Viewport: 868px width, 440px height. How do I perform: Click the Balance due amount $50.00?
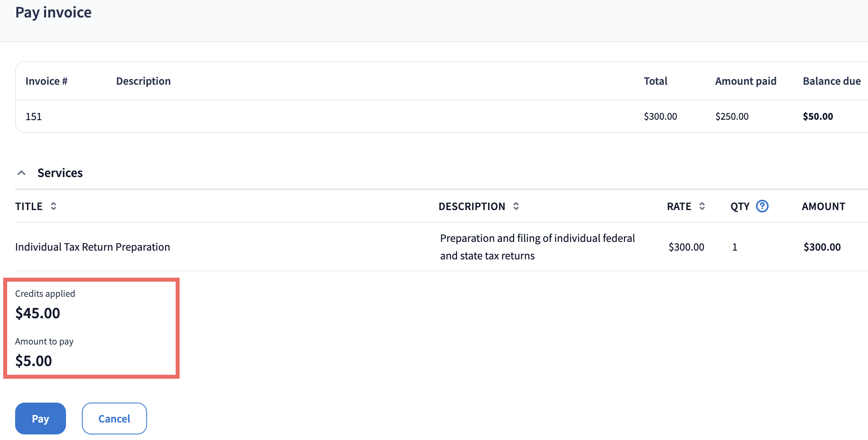pos(818,117)
